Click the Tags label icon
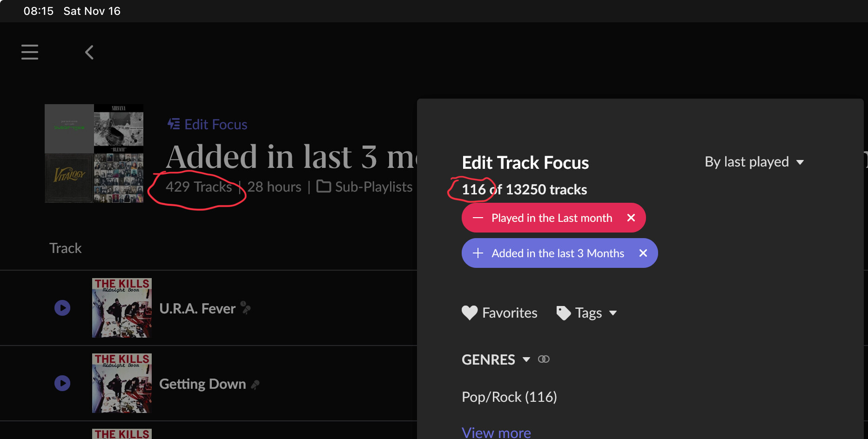The height and width of the screenshot is (439, 868). point(563,313)
